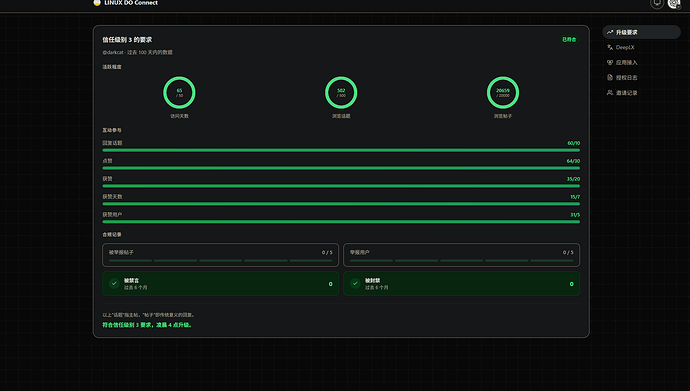Image resolution: width=690 pixels, height=391 pixels.
Task: Click the 被封禁 card count 0
Action: [x=572, y=284]
